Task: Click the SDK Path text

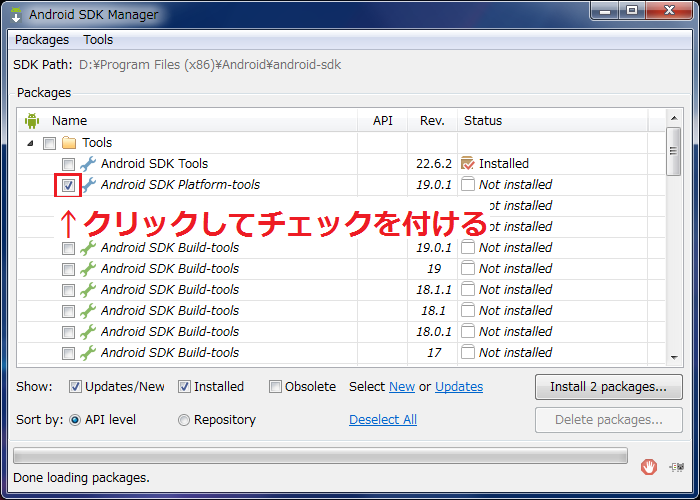Action: click(x=210, y=65)
